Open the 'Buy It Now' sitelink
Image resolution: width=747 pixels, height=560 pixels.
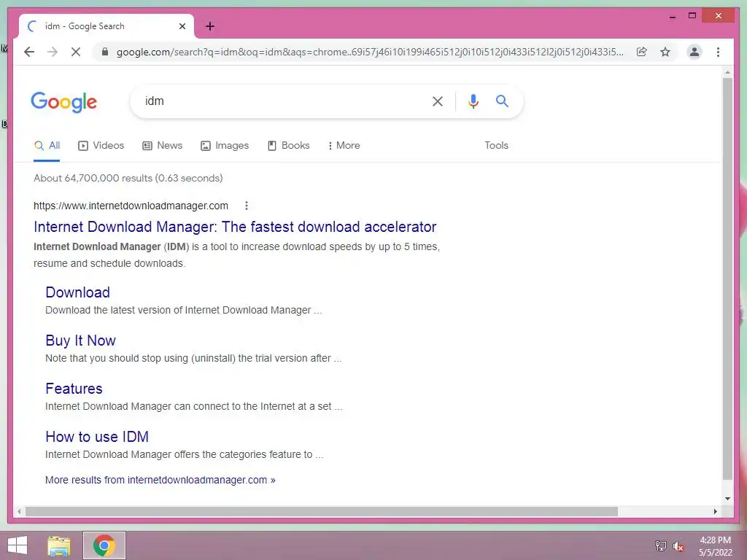pyautogui.click(x=80, y=341)
